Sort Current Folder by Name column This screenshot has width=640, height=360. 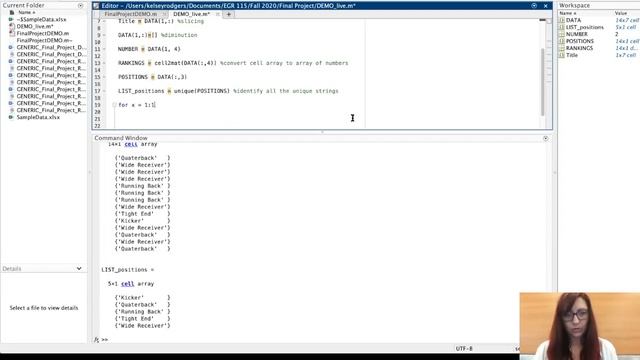tap(27, 13)
